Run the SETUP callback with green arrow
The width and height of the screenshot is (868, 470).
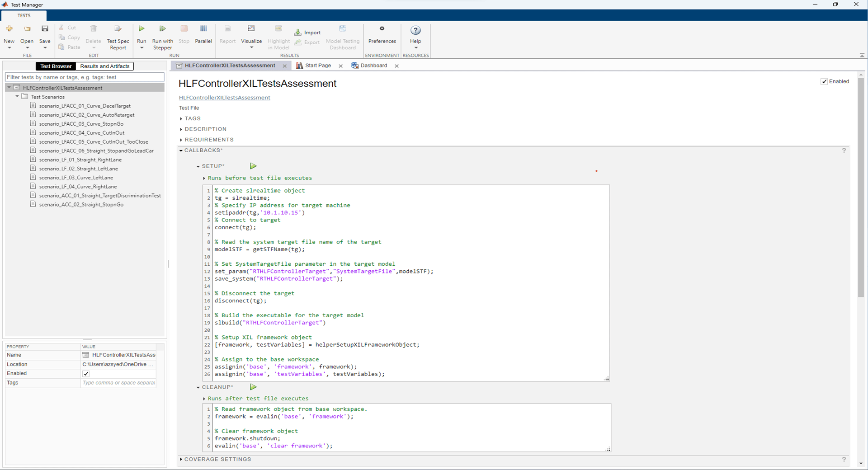coord(253,166)
